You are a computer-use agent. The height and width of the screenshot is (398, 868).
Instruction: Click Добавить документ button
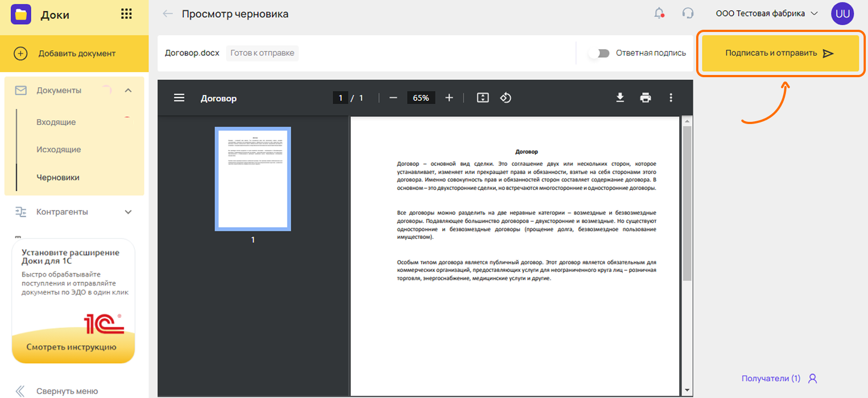[74, 53]
